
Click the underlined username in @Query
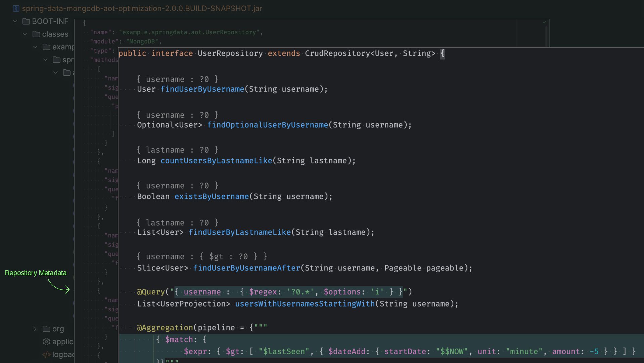[202, 292]
